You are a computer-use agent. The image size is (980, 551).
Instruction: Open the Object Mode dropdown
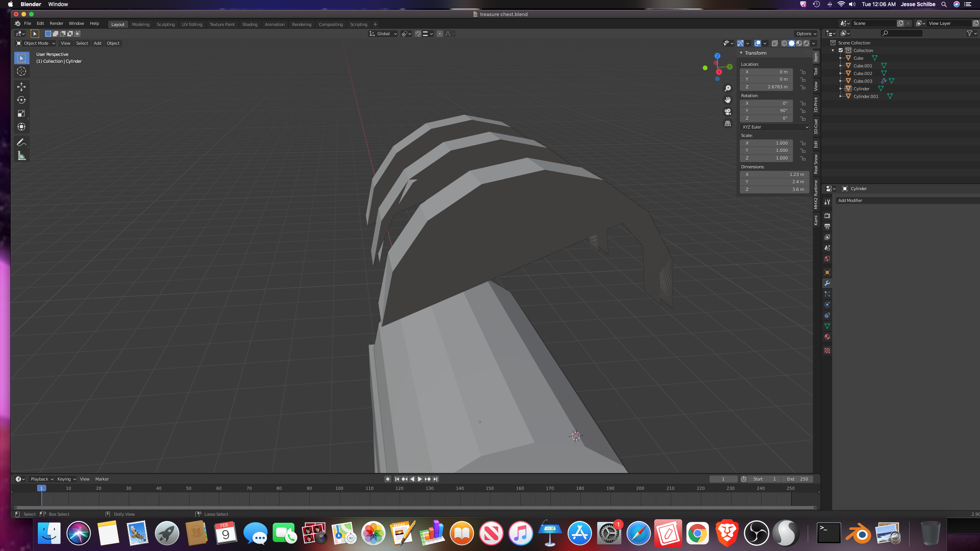coord(36,43)
